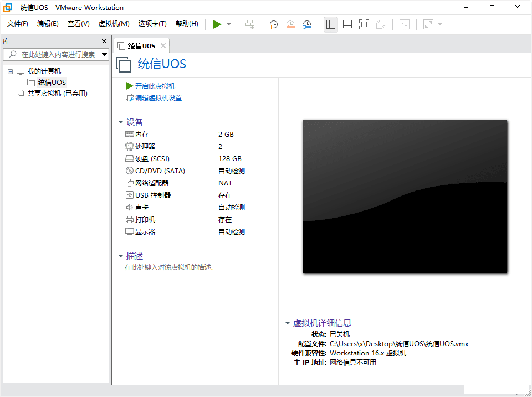532x397 pixels.
Task: Take a snapshot using the clock-plus icon
Action: click(x=273, y=24)
